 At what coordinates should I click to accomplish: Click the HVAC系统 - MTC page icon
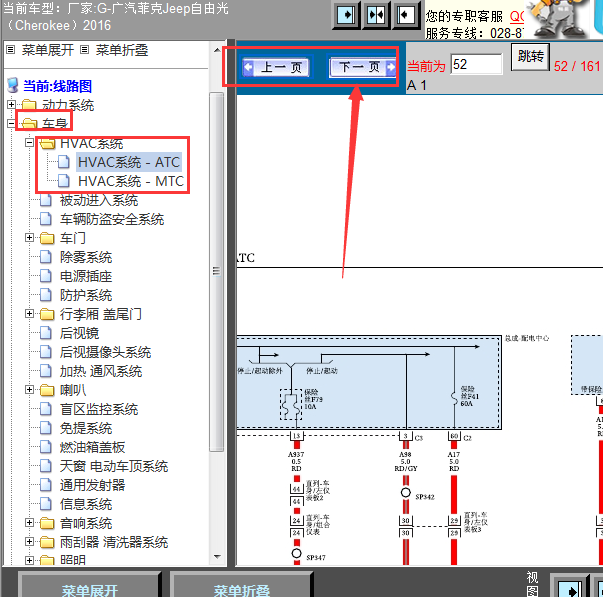tap(63, 181)
